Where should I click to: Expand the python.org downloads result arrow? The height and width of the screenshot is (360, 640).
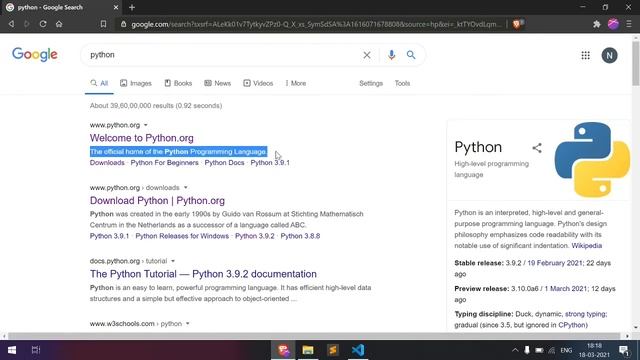click(186, 188)
